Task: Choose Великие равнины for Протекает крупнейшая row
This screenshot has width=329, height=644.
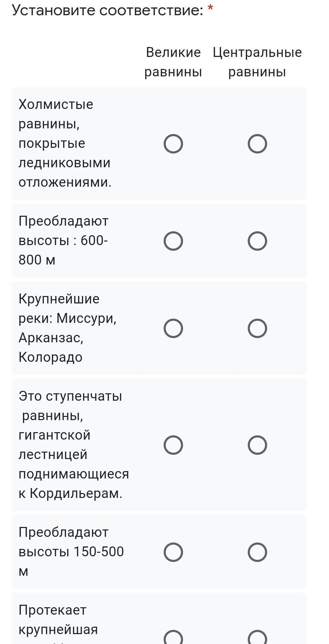Action: coord(173,638)
